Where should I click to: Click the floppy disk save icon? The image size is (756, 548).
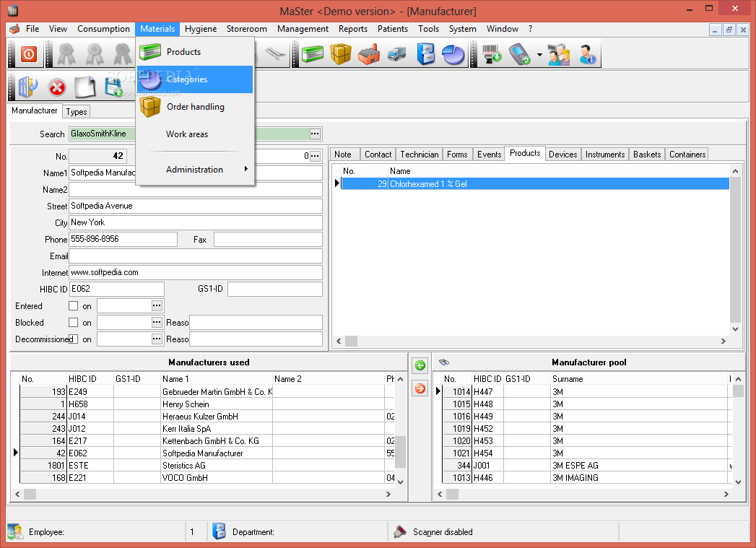point(114,87)
